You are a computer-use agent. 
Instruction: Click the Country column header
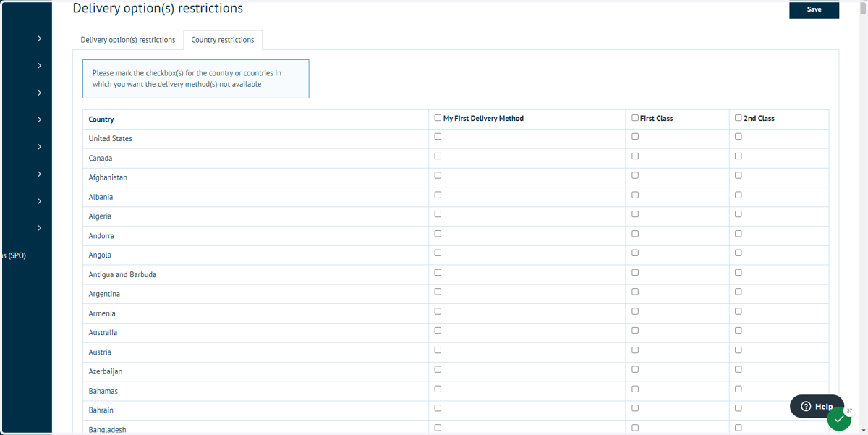(x=101, y=119)
